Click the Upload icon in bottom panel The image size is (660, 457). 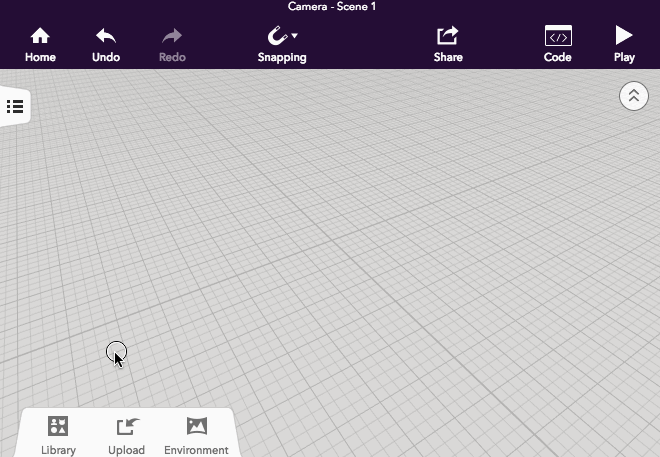point(127,427)
